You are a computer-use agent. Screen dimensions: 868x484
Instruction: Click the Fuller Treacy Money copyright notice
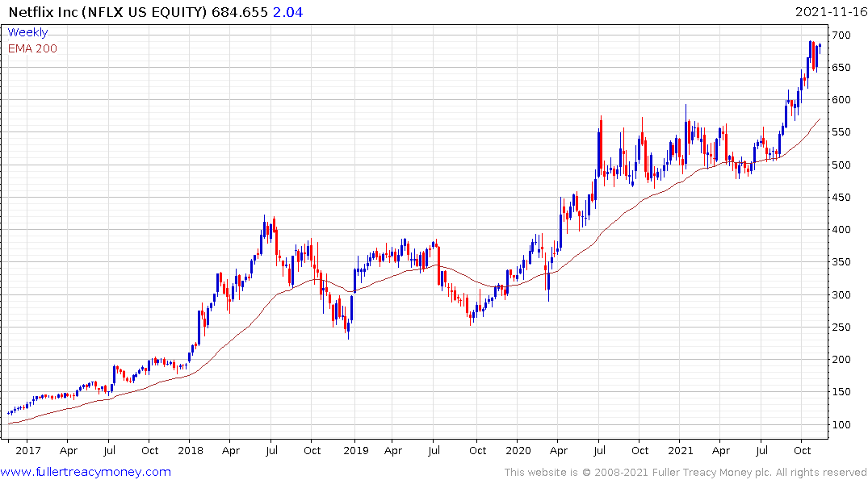(686, 472)
